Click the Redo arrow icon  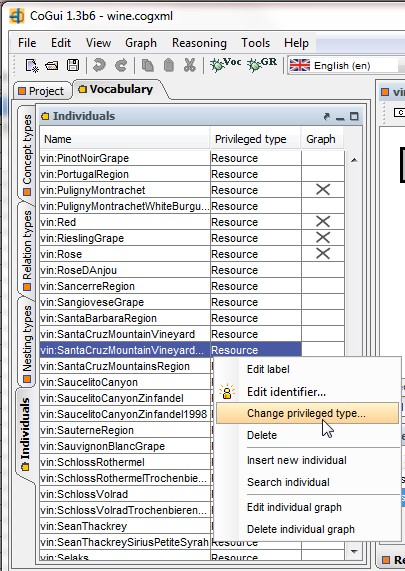tap(121, 66)
